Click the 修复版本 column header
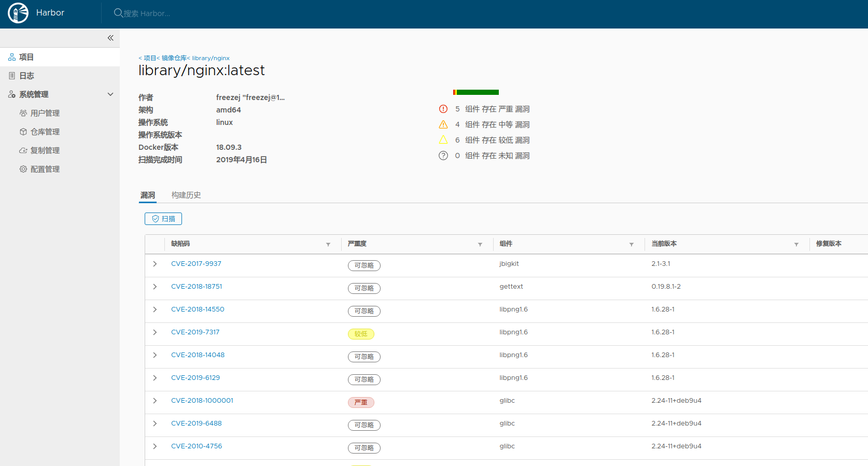 click(x=829, y=244)
